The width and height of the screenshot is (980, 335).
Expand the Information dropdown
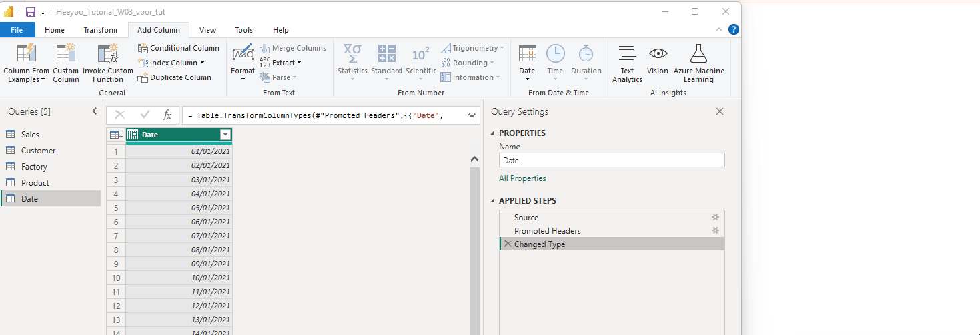click(498, 77)
